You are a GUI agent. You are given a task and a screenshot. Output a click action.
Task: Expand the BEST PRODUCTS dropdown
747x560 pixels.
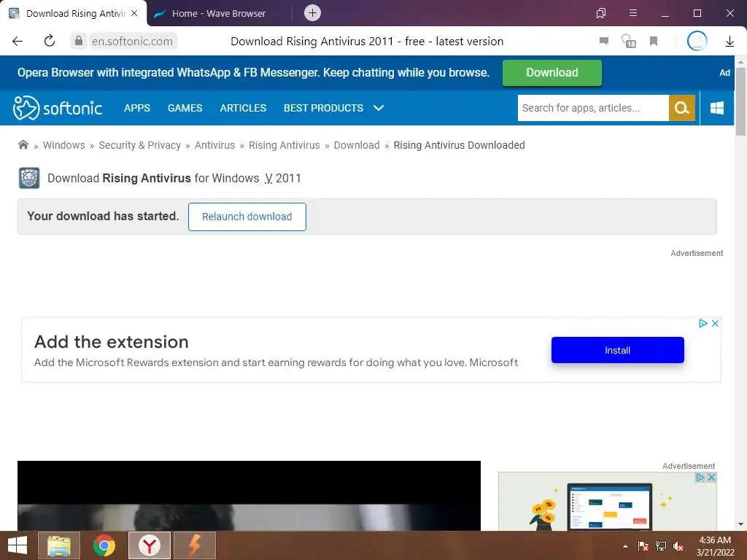333,108
